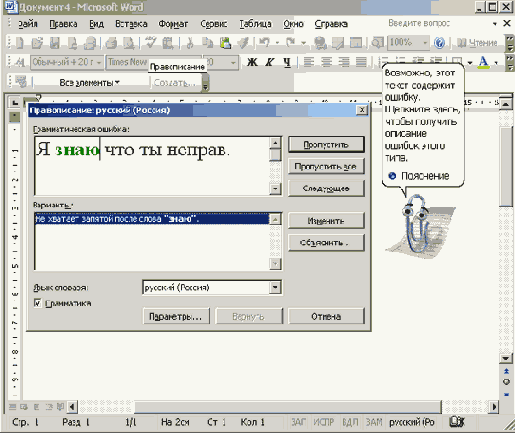Screen dimensions: 515x433
Task: Activate the Format Painter brush
Action: point(243,43)
